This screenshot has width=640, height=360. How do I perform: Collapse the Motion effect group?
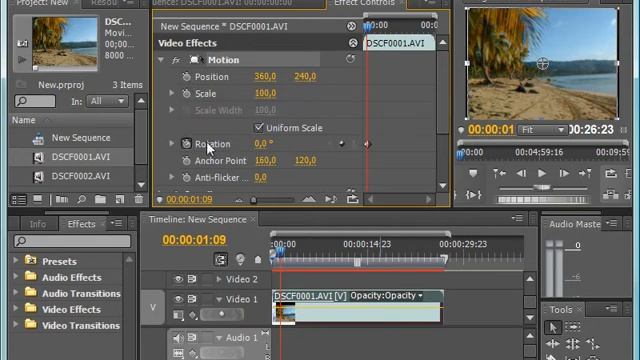point(161,60)
